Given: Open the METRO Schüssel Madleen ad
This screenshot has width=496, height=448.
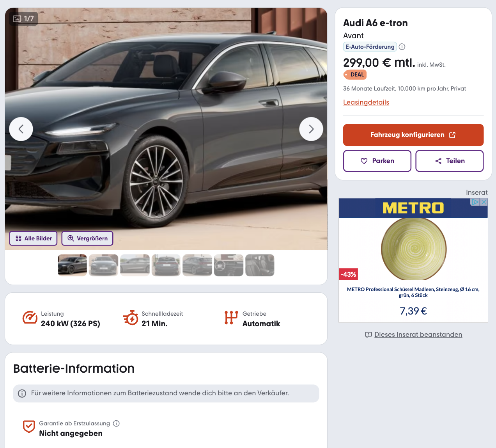Looking at the screenshot, I should tap(413, 292).
